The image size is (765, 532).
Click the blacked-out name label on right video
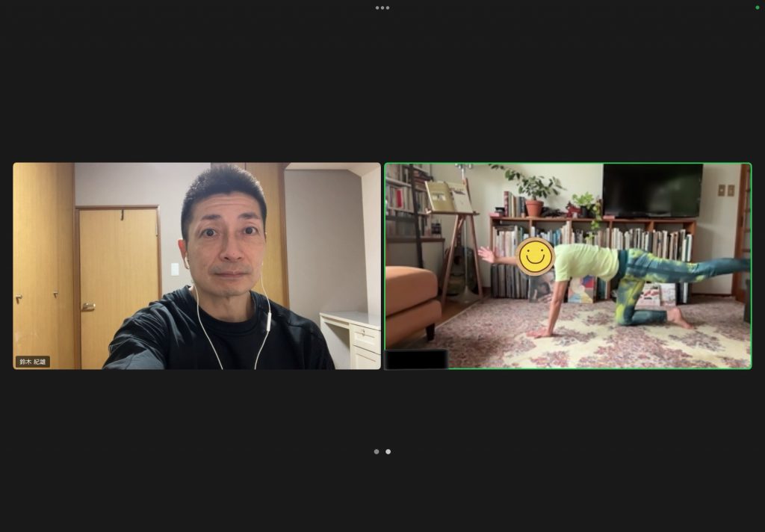416,359
